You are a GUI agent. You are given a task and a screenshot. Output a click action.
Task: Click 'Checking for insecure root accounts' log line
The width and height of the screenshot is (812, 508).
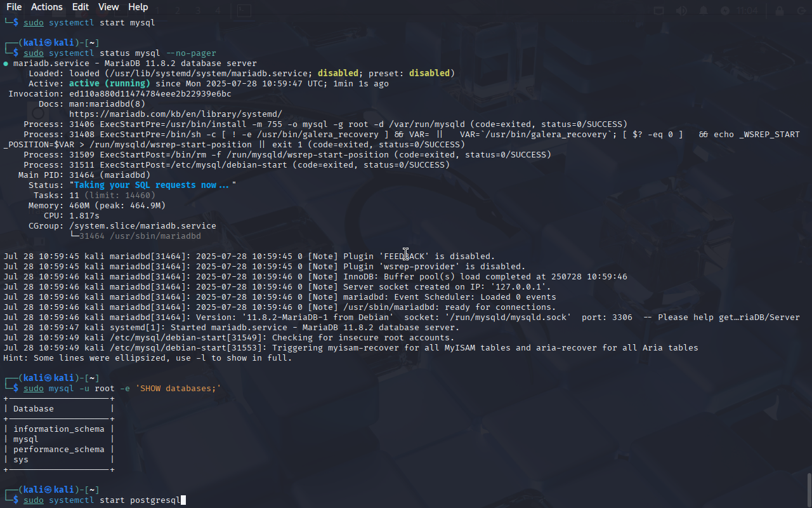(x=229, y=338)
